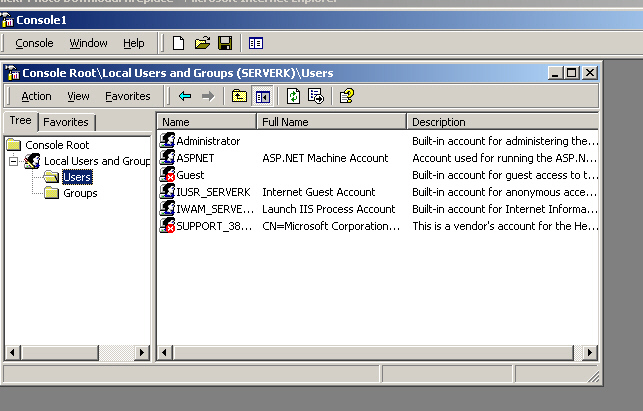Click list pane scroll left arrow
The height and width of the screenshot is (411, 643).
pos(165,352)
